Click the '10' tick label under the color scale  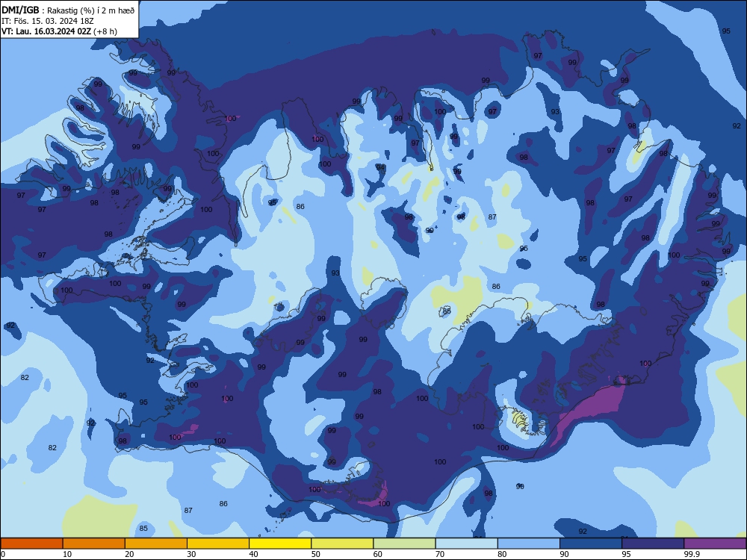pos(67,554)
